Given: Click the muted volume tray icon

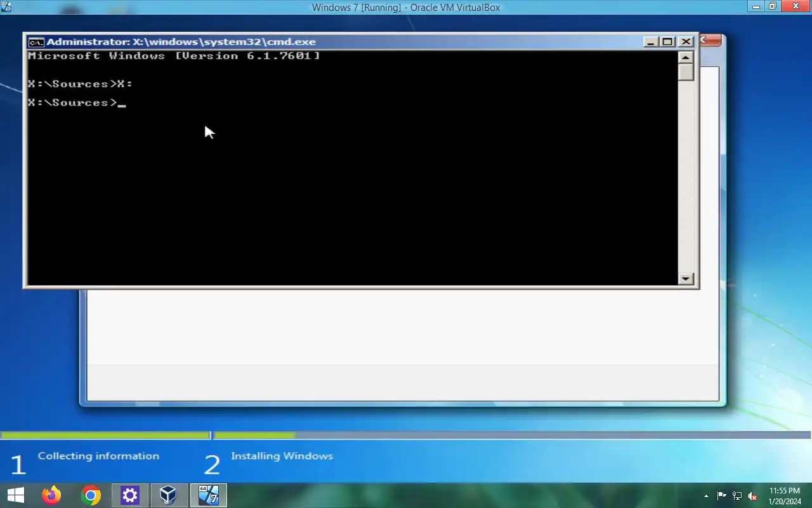Looking at the screenshot, I should (752, 496).
